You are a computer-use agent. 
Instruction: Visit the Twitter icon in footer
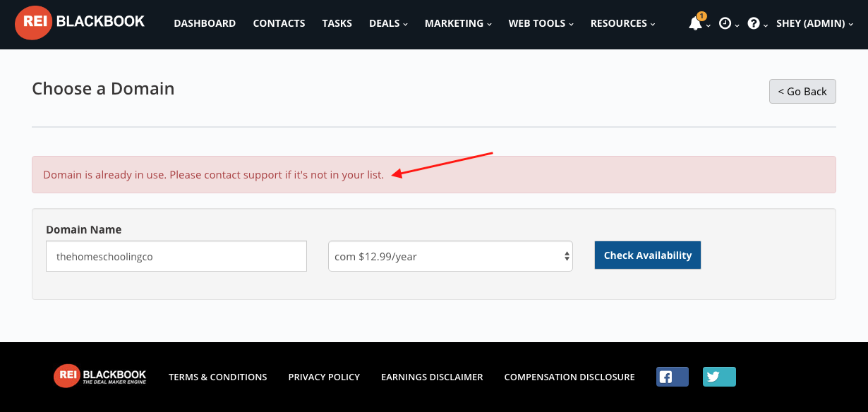pyautogui.click(x=719, y=377)
